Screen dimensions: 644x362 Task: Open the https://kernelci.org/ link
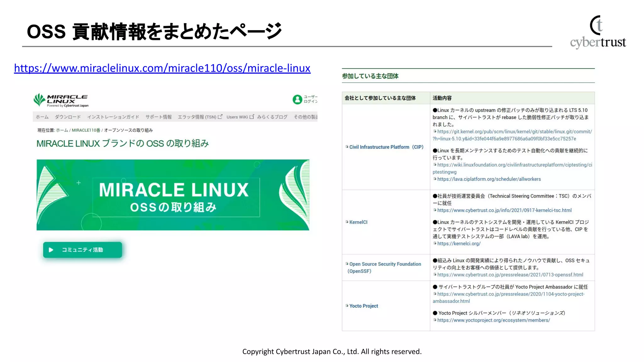pyautogui.click(x=459, y=244)
